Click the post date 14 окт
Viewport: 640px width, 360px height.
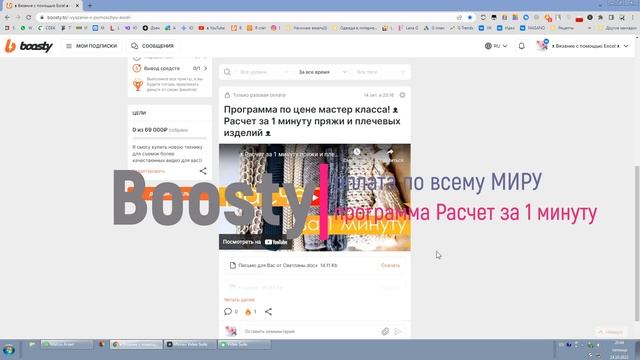coord(379,95)
